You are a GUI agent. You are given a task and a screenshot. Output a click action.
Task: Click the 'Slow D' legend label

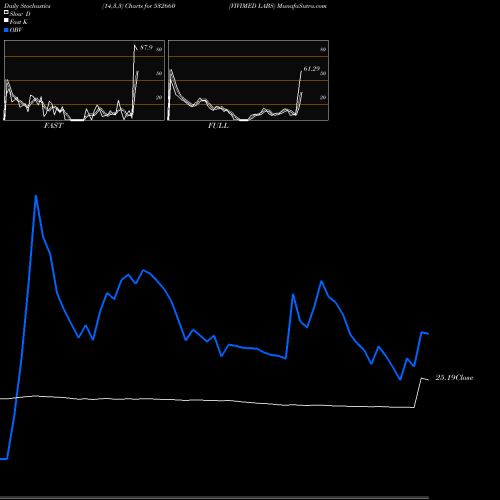[20, 14]
